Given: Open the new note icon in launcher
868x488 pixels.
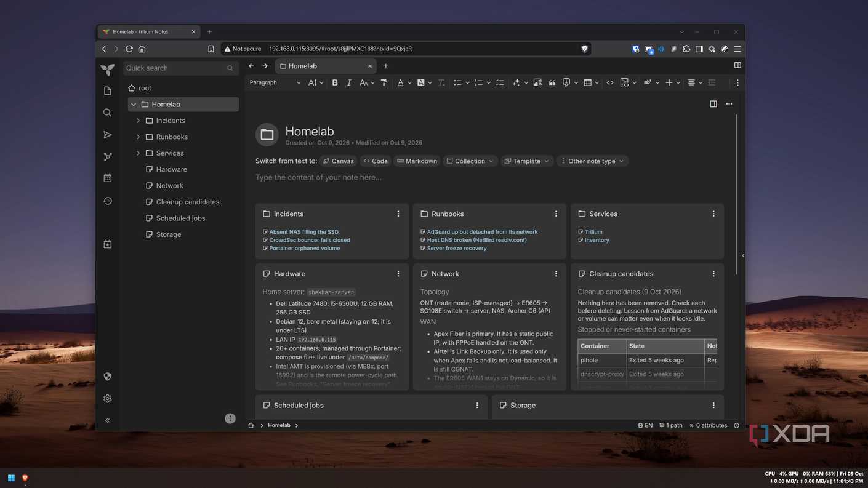Looking at the screenshot, I should click(x=108, y=91).
